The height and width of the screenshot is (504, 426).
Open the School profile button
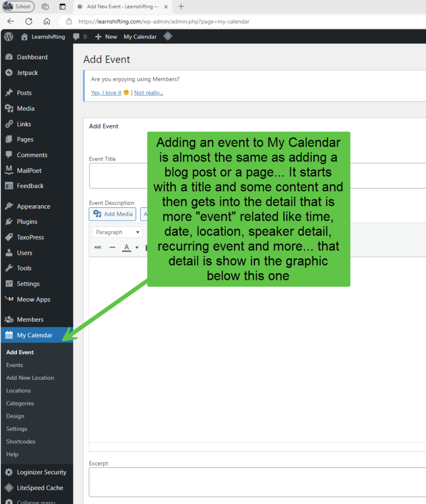[x=18, y=6]
